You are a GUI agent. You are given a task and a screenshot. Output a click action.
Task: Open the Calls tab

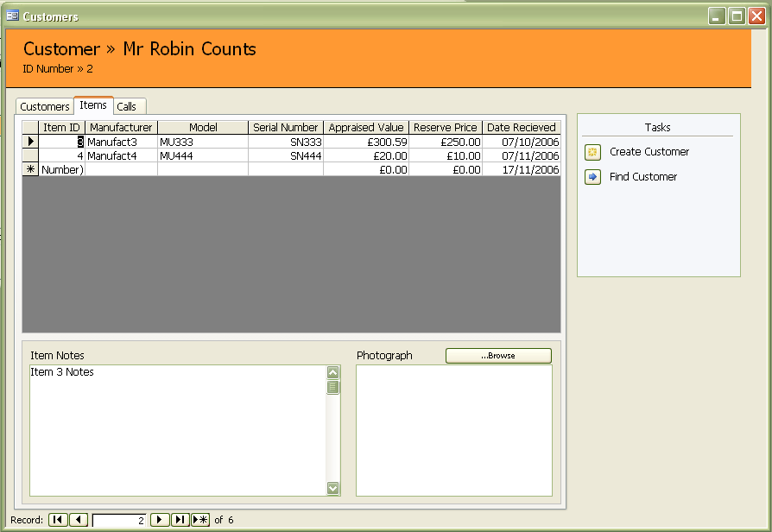coord(127,106)
